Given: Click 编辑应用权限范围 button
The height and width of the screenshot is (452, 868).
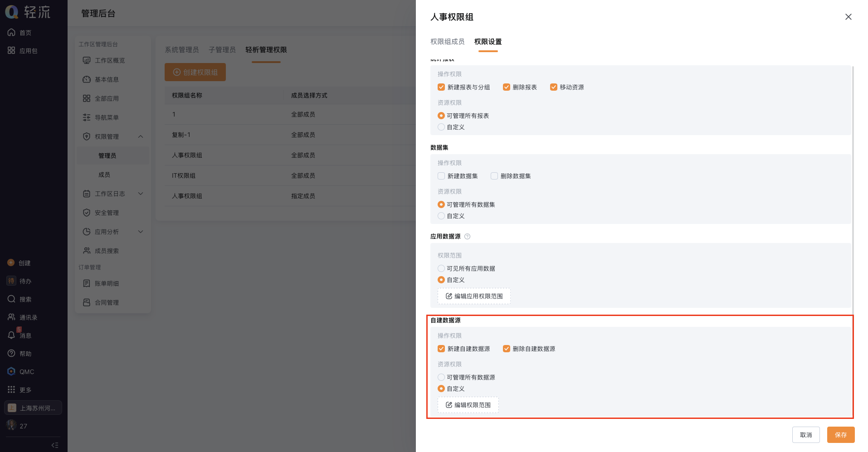Looking at the screenshot, I should point(474,296).
